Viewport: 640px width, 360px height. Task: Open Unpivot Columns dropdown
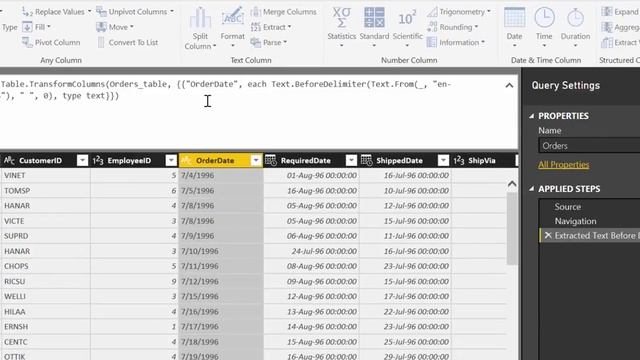(135, 12)
